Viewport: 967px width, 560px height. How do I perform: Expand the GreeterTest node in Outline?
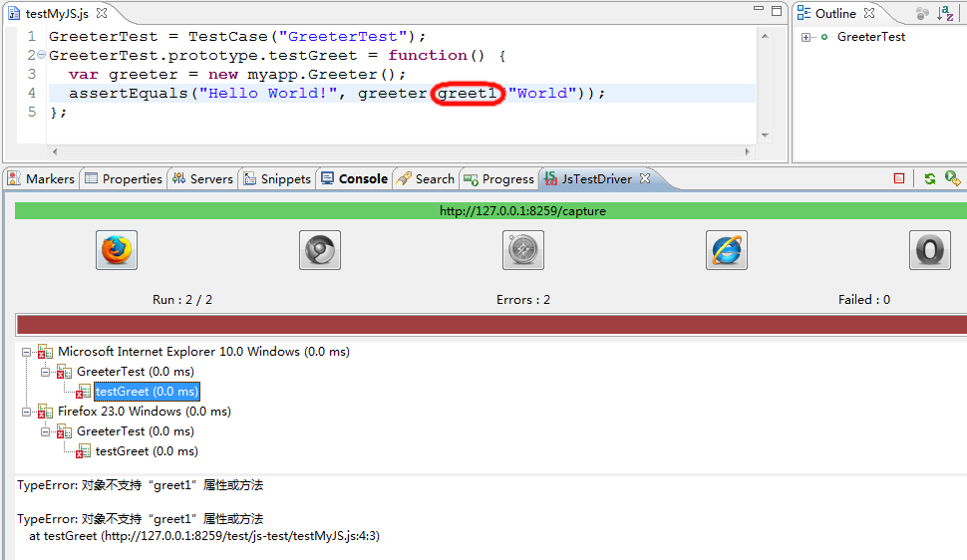pyautogui.click(x=806, y=37)
